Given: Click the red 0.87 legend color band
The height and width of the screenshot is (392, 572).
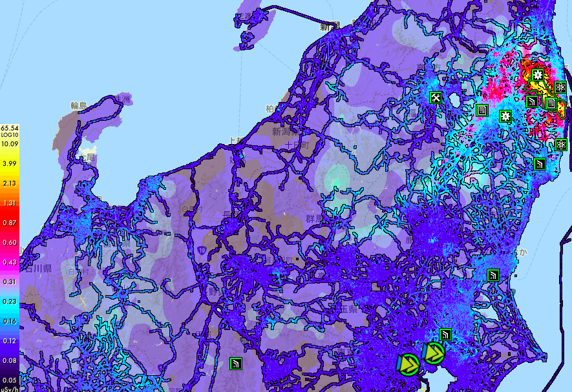Looking at the screenshot, I should click(10, 222).
